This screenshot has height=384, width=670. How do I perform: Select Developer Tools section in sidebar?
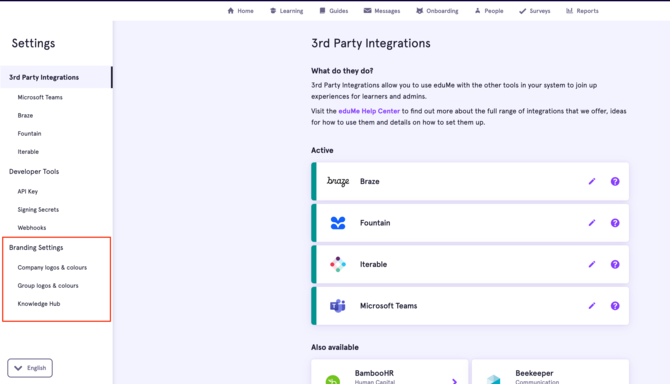click(34, 171)
